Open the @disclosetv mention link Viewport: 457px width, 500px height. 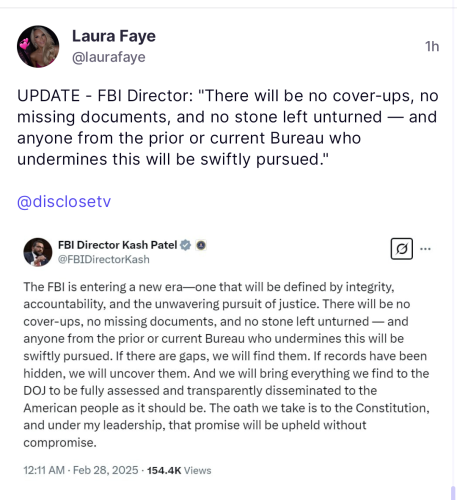[64, 201]
